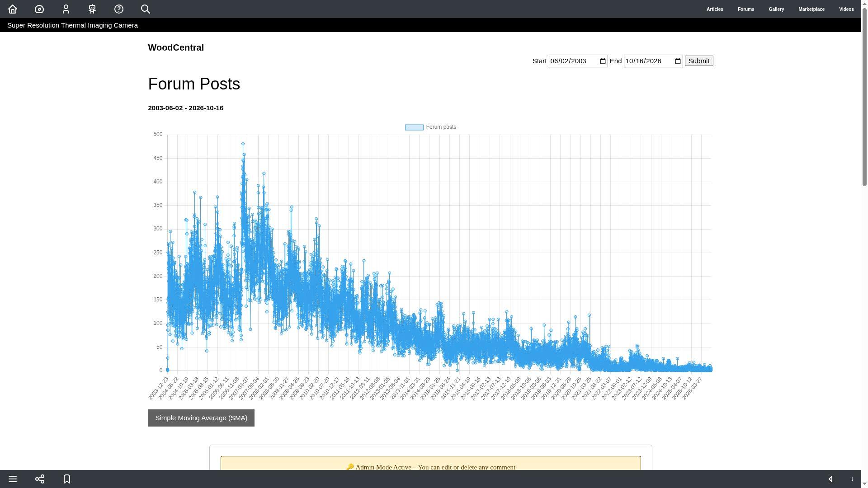Click the left triangle back icon
This screenshot has width=868, height=488.
[830, 479]
